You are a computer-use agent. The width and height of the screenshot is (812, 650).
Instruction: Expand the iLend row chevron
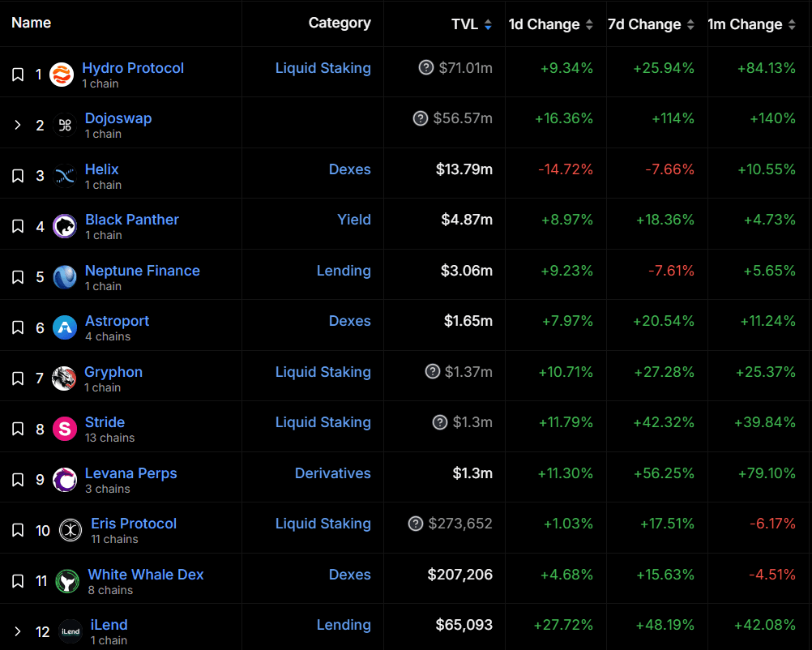(18, 631)
